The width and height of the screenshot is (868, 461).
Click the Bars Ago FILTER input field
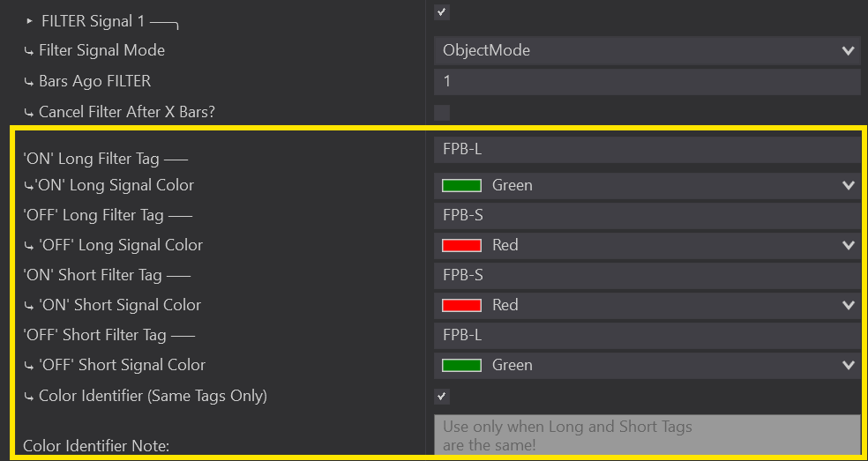(647, 82)
